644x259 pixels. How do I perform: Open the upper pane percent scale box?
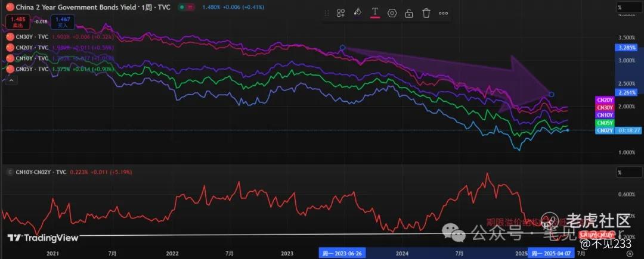tap(629, 7)
